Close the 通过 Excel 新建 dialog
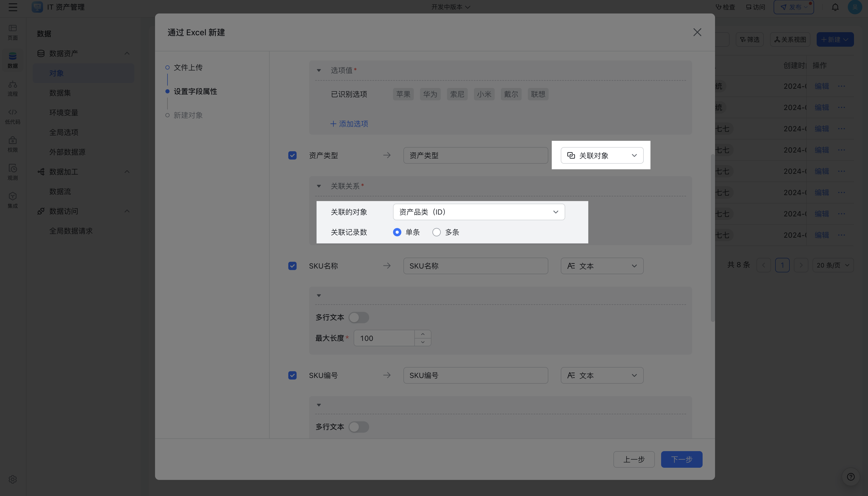This screenshot has height=496, width=868. [697, 32]
